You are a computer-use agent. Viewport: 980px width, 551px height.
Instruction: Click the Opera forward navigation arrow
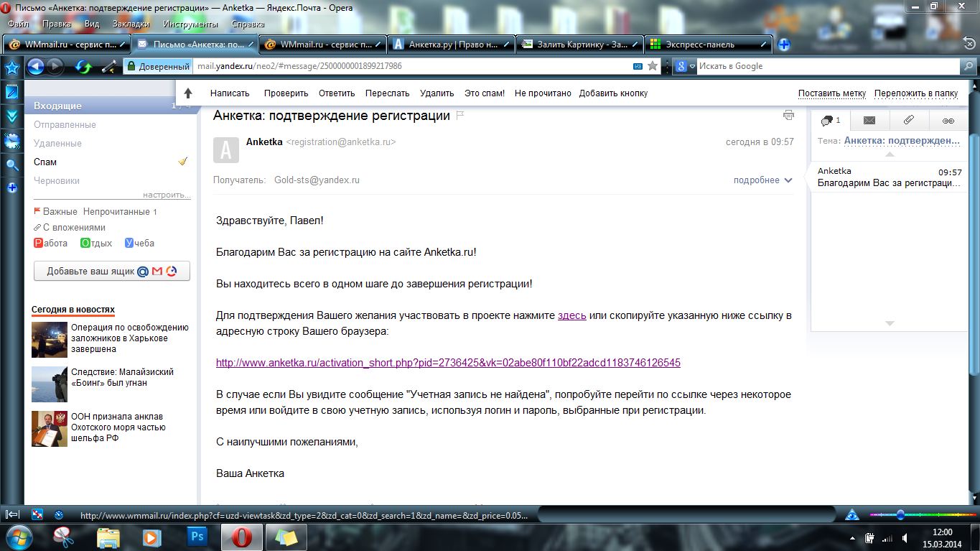55,67
